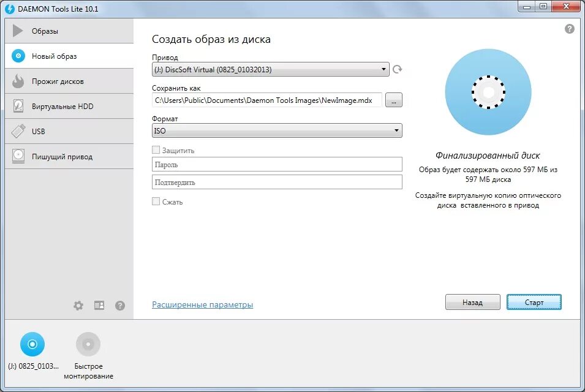Open the USB section

click(x=69, y=131)
